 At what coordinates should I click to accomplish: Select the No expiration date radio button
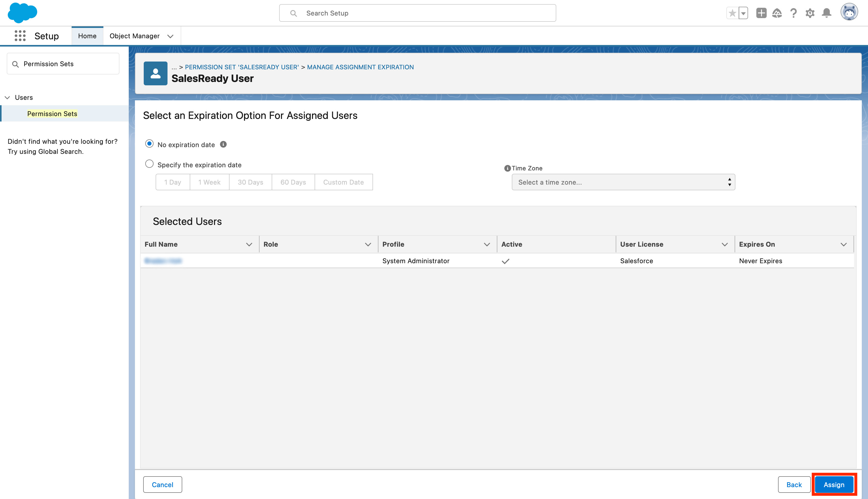[x=149, y=143]
